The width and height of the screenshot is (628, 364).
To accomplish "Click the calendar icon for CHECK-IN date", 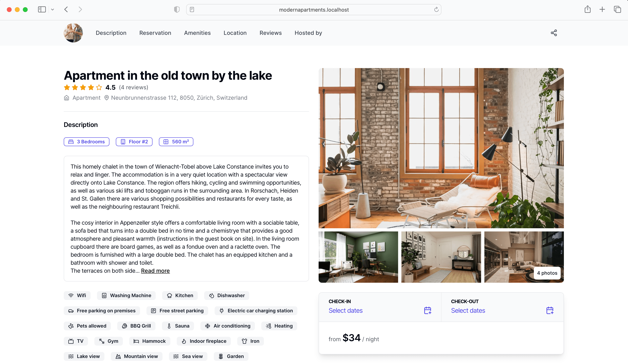I will point(428,310).
